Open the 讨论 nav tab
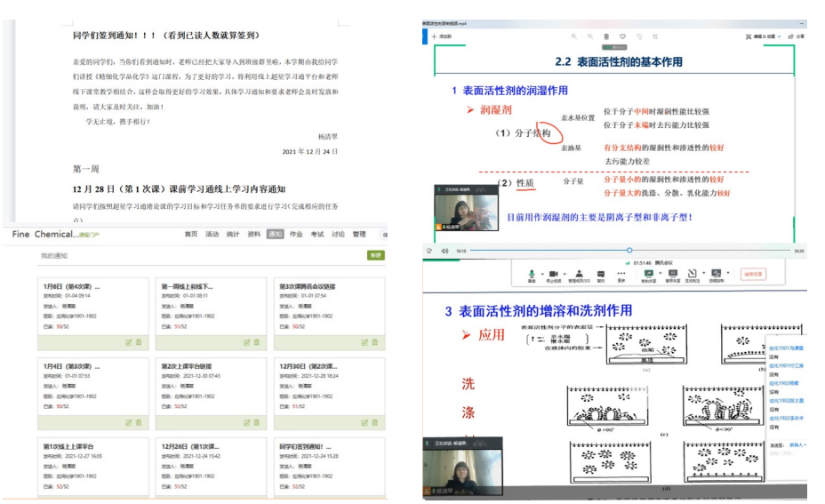Viewport: 825px width, 504px height. pyautogui.click(x=339, y=234)
